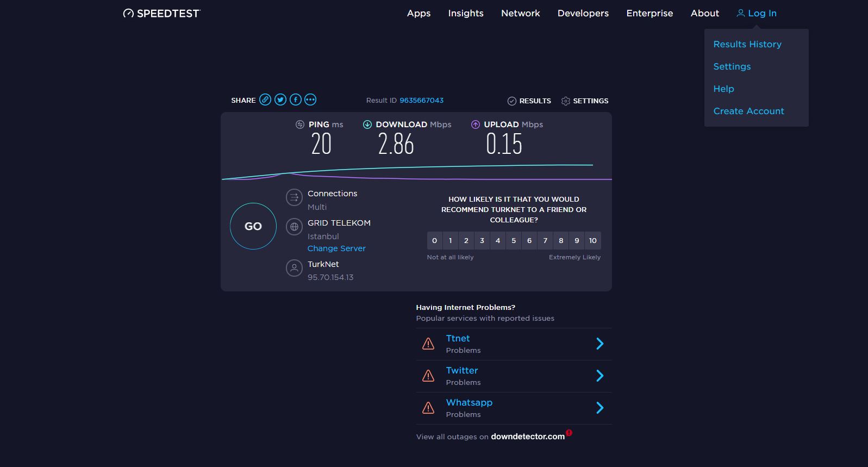Rate recommendation 0
868x467 pixels.
434,240
